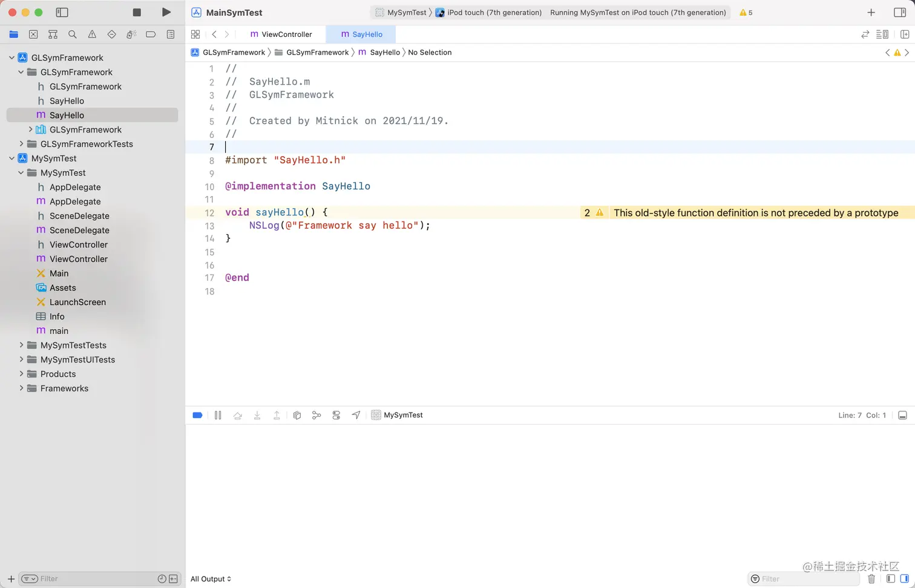
Task: Open the Find navigator magnifier
Action: point(73,34)
